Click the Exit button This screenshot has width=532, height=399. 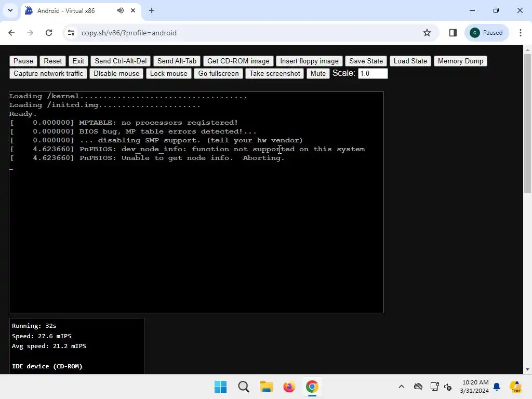78,61
